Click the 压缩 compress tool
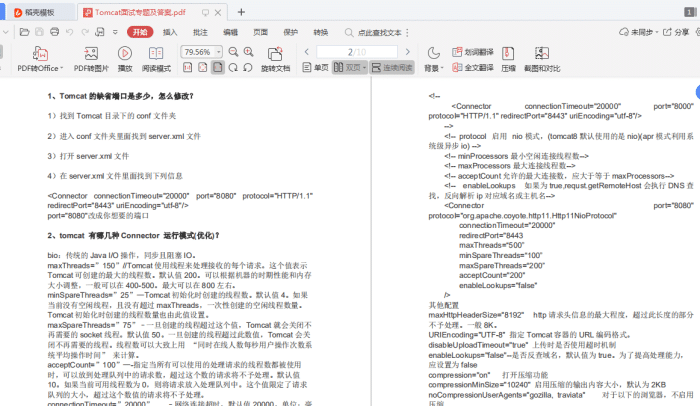The height and width of the screenshot is (406, 700). click(508, 59)
